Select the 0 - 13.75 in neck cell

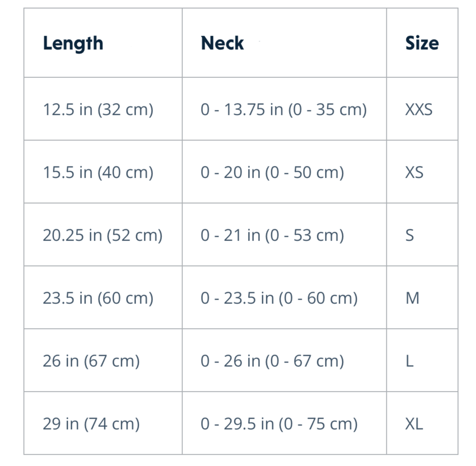pyautogui.click(x=284, y=110)
